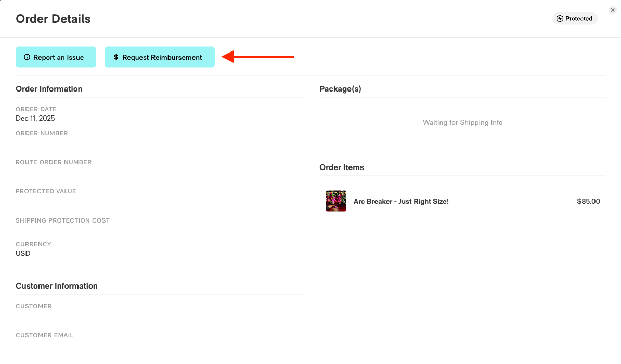Click the Order Details title
The image size is (621, 364).
(53, 19)
